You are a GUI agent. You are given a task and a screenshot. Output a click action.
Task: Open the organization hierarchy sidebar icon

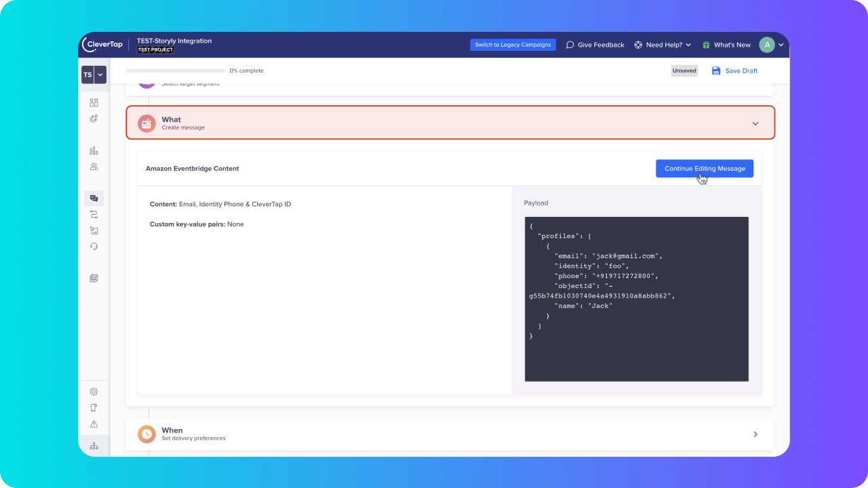coord(94,446)
